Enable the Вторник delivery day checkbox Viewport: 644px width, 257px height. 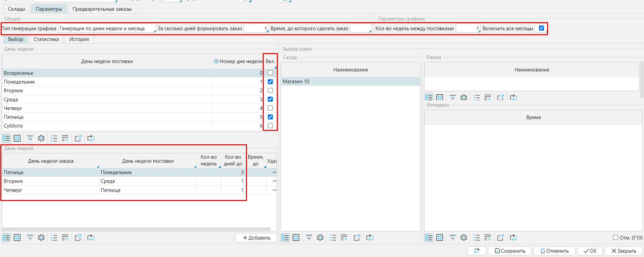click(x=270, y=91)
